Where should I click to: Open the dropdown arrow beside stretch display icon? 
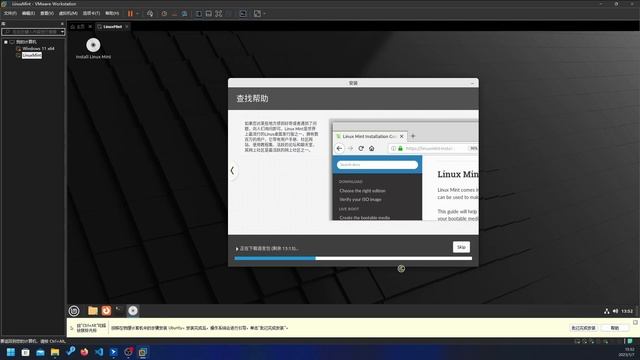tap(264, 13)
